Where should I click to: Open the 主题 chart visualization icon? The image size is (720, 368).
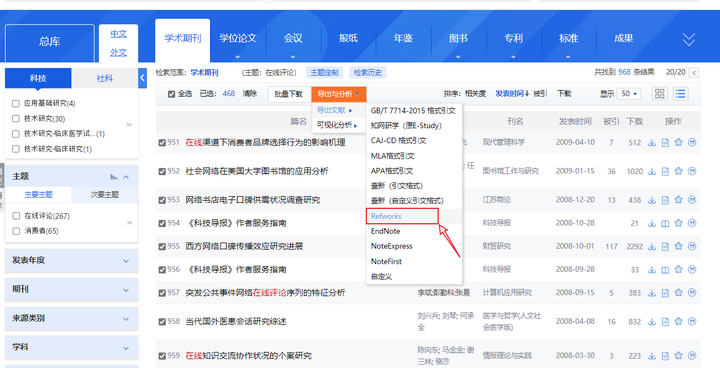pyautogui.click(x=113, y=176)
